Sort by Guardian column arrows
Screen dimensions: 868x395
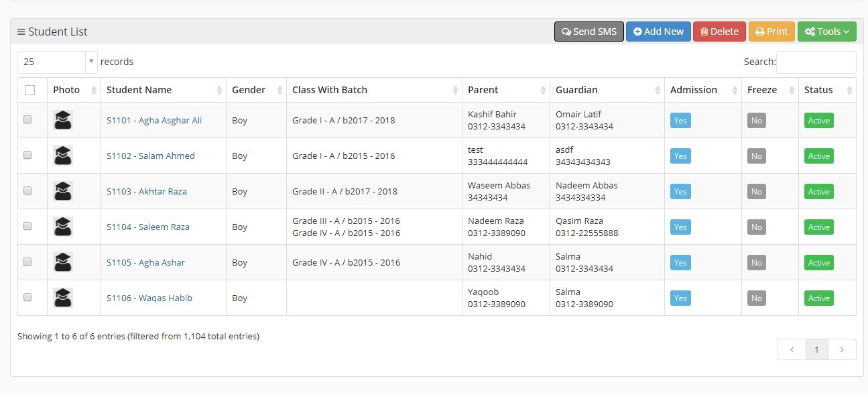point(658,90)
